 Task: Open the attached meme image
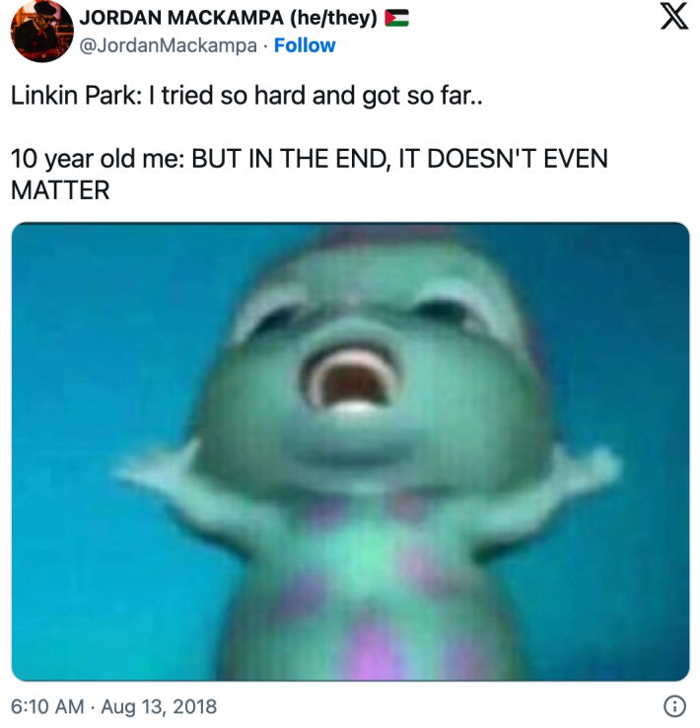[x=350, y=451]
